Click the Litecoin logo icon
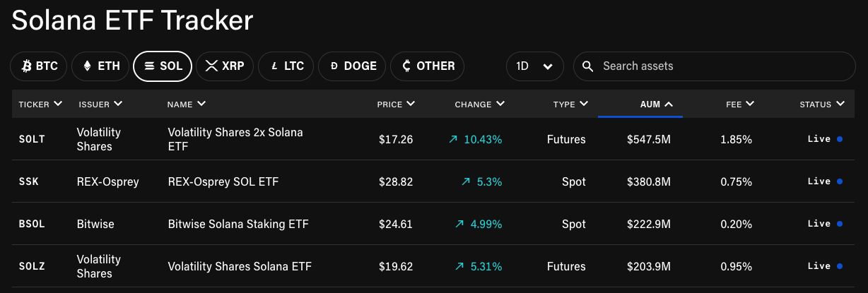Screen dimensions: 868x293 (x=274, y=66)
